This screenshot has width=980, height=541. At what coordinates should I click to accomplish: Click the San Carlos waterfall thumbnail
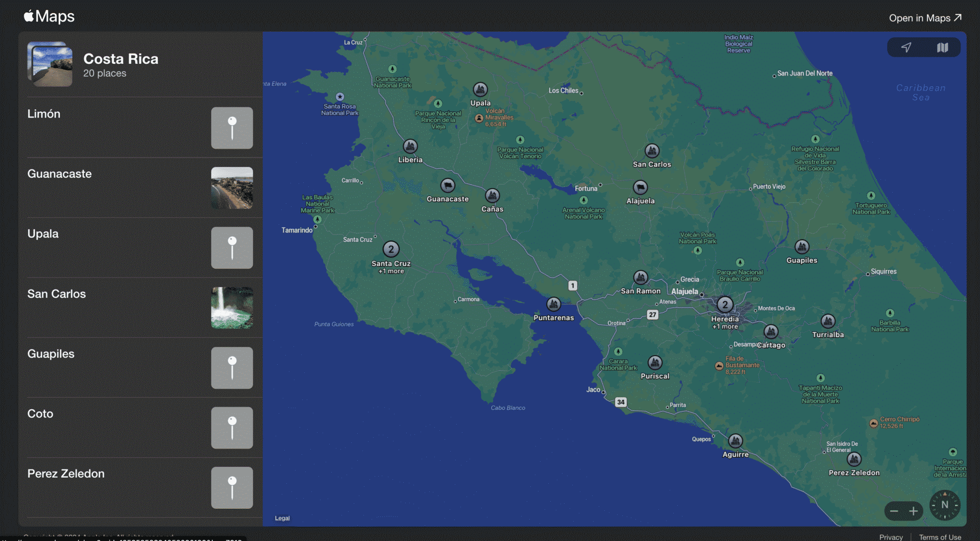pos(232,308)
